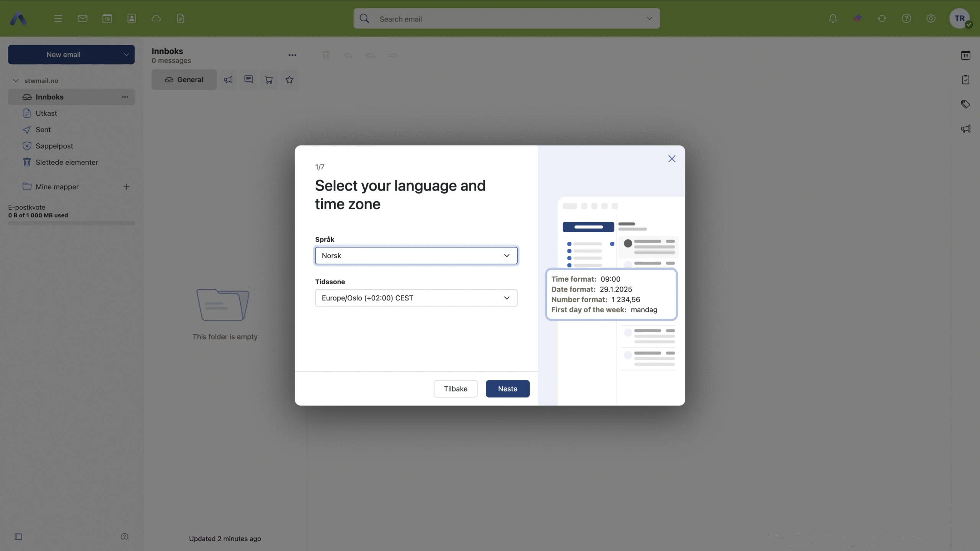Open the tasks clipboard icon in right sidebar
This screenshot has width=980, height=551.
pyautogui.click(x=965, y=80)
